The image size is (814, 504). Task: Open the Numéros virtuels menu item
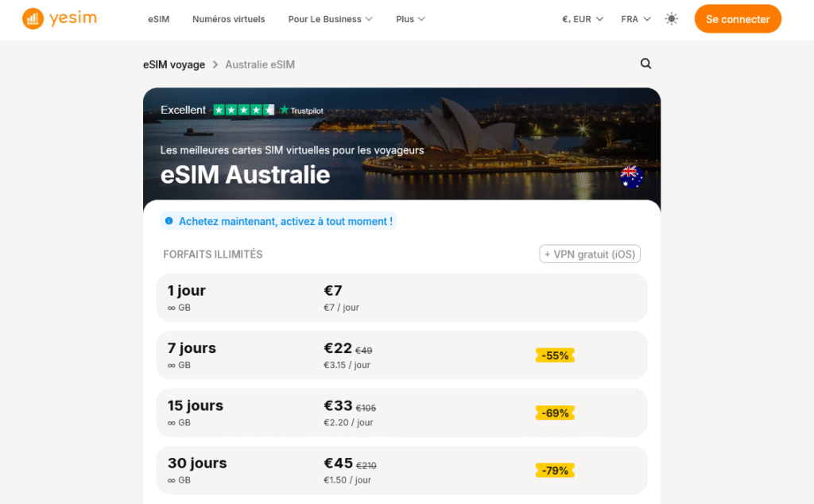pos(228,18)
